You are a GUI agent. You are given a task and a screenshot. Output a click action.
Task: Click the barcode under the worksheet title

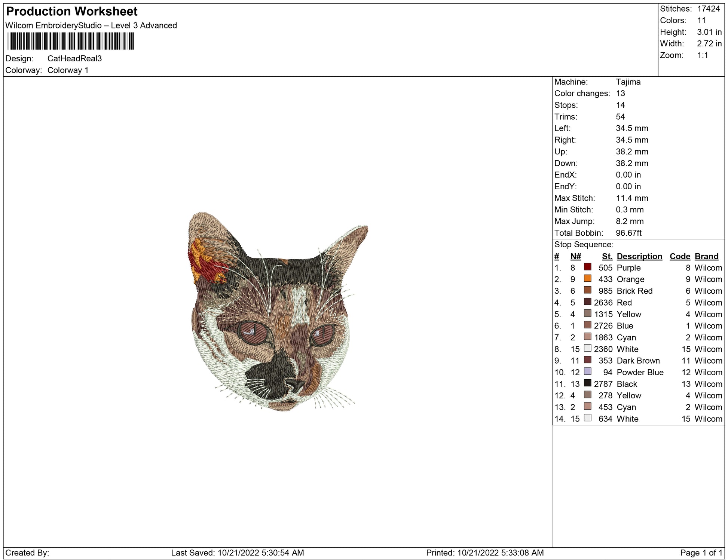pos(70,41)
